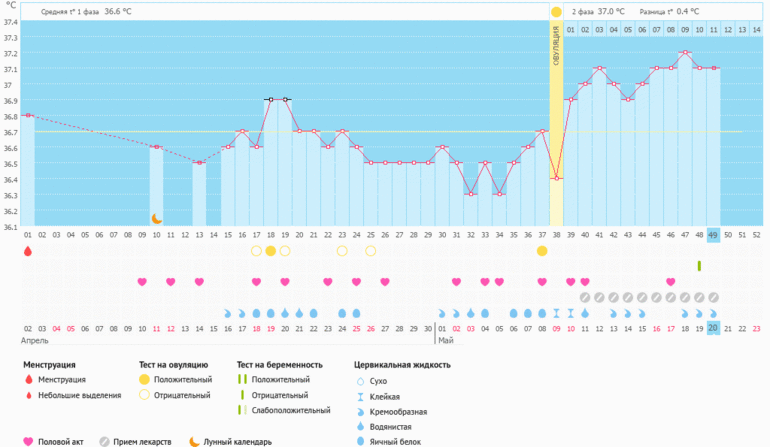
Task: Select the positive ovulation test on day 18
Action: [270, 251]
